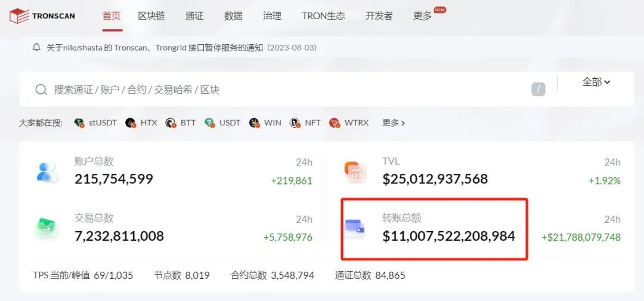Expand 更多 trending searches

394,122
